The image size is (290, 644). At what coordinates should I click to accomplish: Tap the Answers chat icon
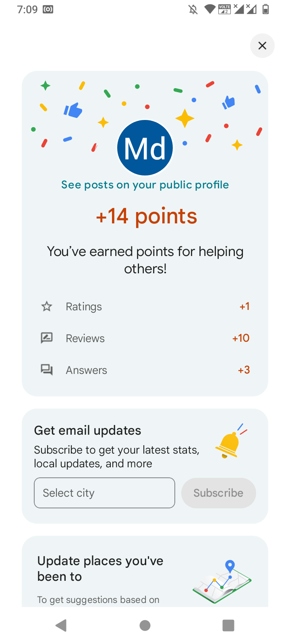click(47, 370)
